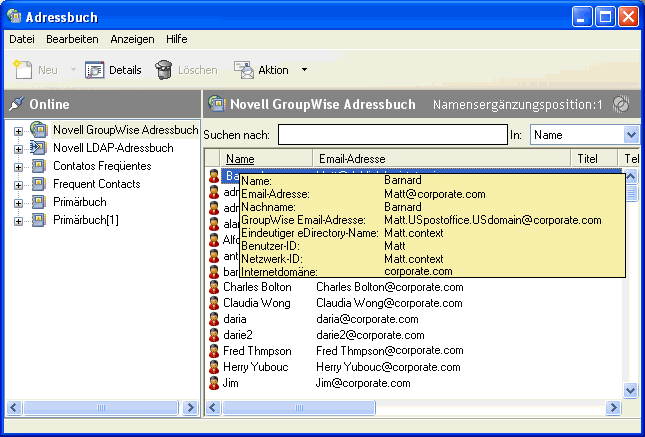
Task: Select Frequent Contacts address book
Action: pos(97,184)
